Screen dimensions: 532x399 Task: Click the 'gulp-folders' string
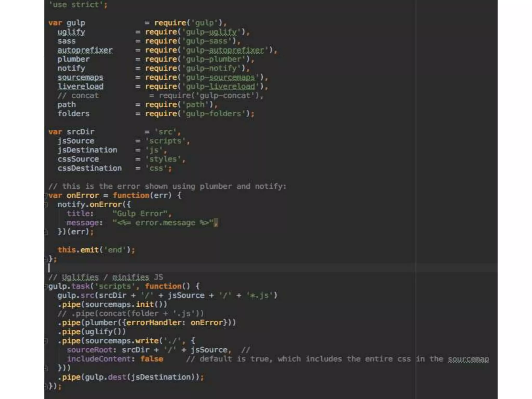(x=214, y=114)
